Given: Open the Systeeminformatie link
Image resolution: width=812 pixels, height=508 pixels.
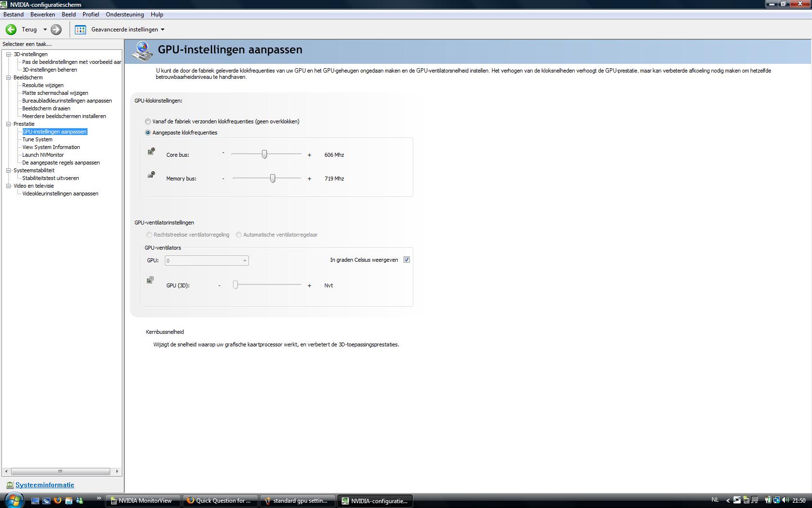Looking at the screenshot, I should pyautogui.click(x=45, y=485).
